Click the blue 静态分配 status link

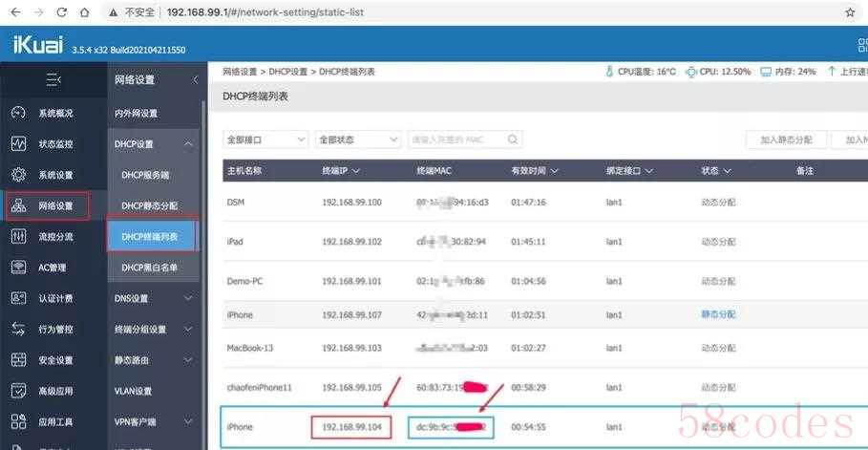pos(718,314)
